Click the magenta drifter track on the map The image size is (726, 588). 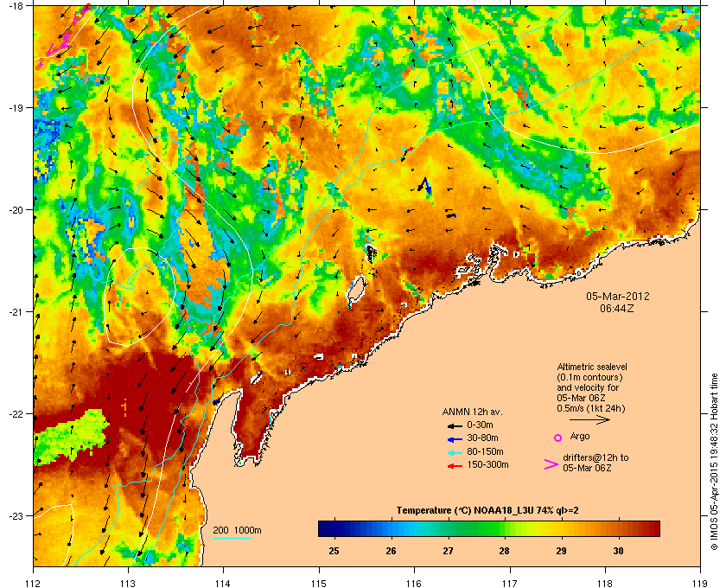click(x=65, y=35)
